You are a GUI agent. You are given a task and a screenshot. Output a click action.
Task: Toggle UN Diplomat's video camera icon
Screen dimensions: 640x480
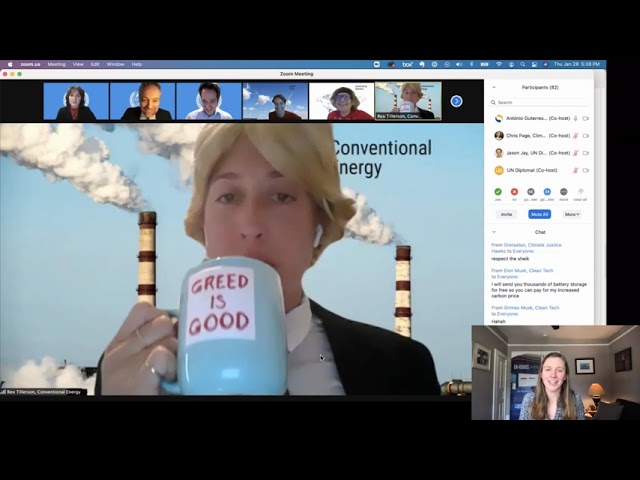[x=586, y=170]
